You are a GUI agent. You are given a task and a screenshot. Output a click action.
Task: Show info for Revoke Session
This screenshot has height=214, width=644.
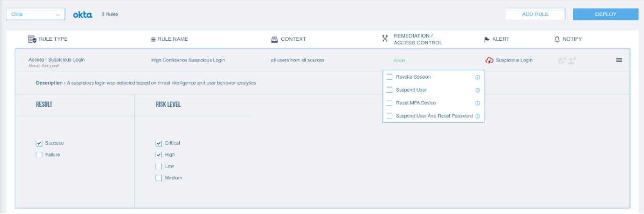click(477, 77)
